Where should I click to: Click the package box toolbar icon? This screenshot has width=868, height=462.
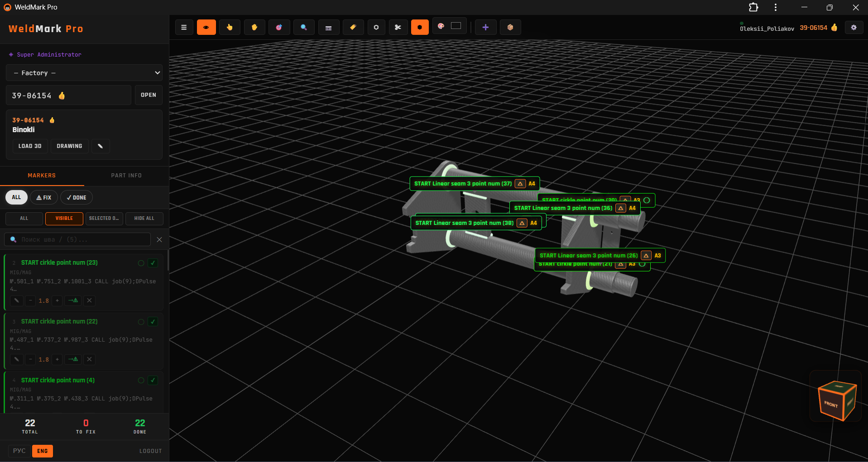coord(510,27)
